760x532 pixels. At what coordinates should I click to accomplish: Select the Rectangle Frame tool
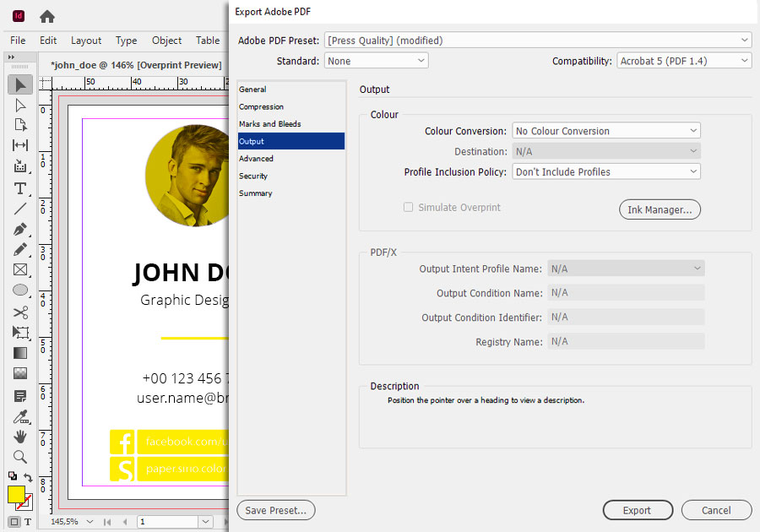point(20,270)
